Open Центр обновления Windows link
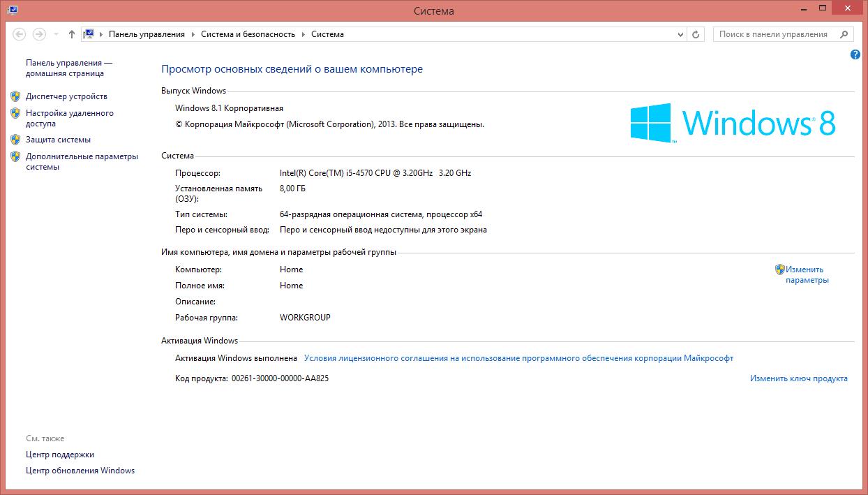This screenshot has height=495, width=868. (x=80, y=471)
